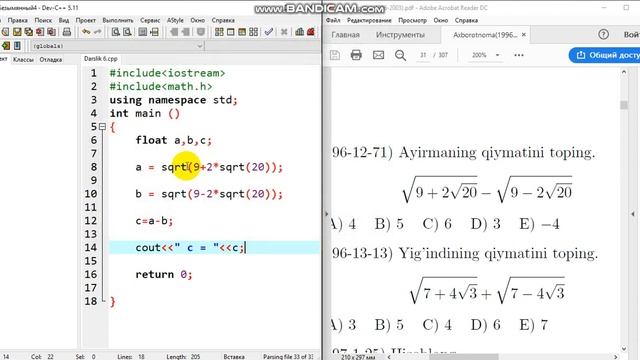Click the Save All icon in Dev-C++
The image size is (640, 360).
pyautogui.click(x=28, y=32)
